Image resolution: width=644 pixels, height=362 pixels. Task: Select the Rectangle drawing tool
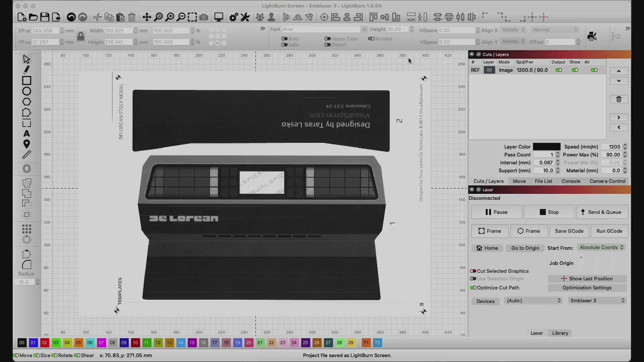[26, 80]
